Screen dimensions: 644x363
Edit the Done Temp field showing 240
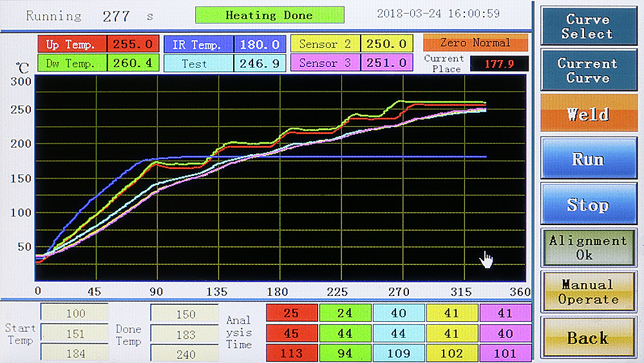(x=185, y=353)
